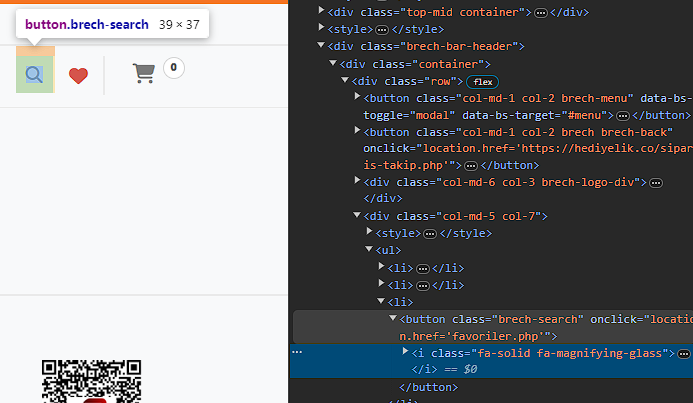This screenshot has width=693, height=403.
Task: Collapse the col-md-5 col-7 div node
Action: coord(357,215)
